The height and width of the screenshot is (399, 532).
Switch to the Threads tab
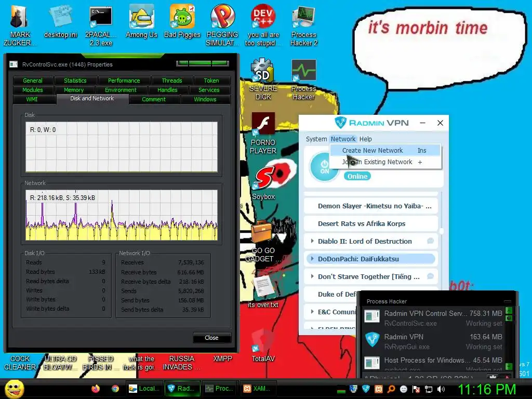point(171,81)
